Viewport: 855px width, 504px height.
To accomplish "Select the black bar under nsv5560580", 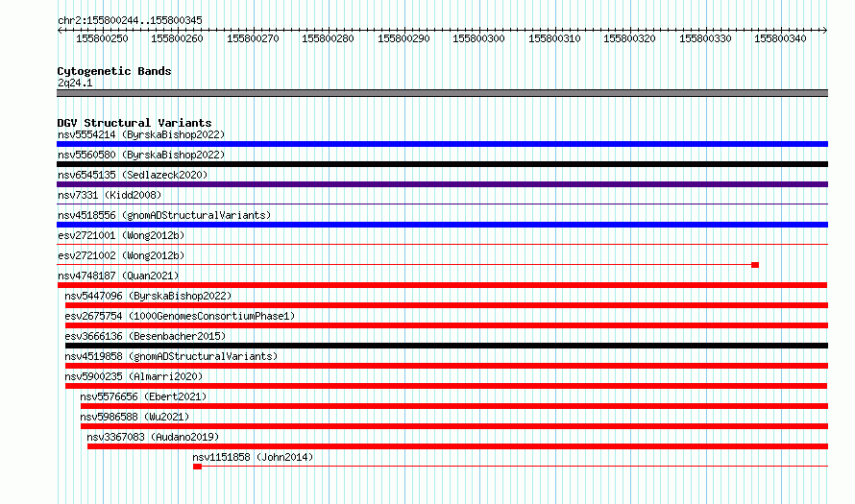I will [x=442, y=164].
